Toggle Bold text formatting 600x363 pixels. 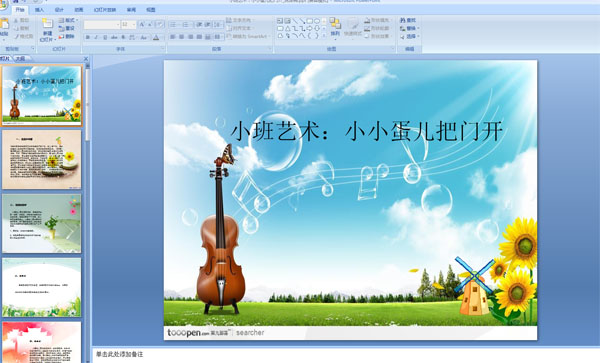pos(88,37)
